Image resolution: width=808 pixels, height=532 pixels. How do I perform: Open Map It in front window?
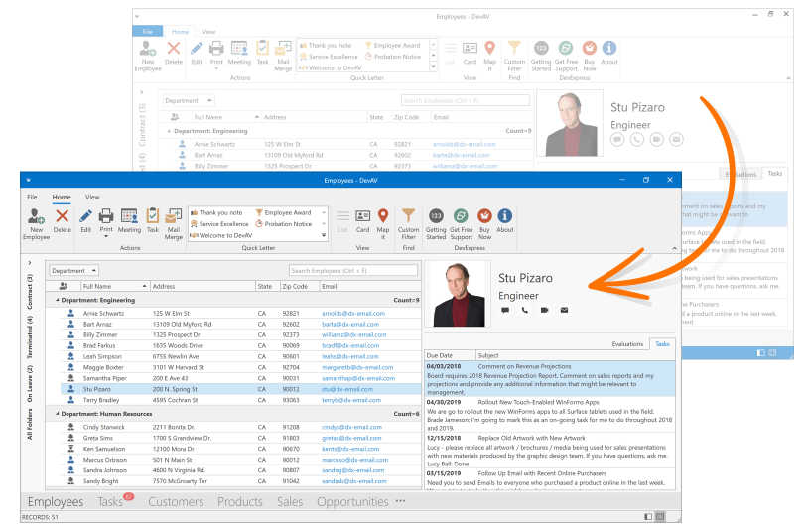point(383,224)
